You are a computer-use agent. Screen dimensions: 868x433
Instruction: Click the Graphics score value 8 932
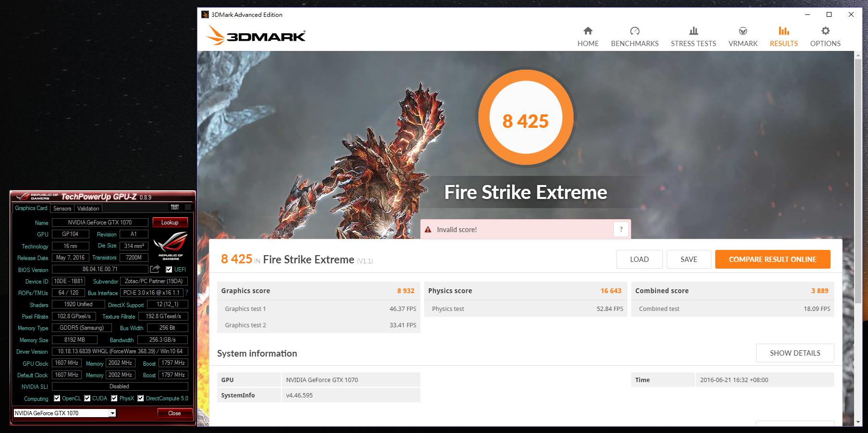click(405, 291)
